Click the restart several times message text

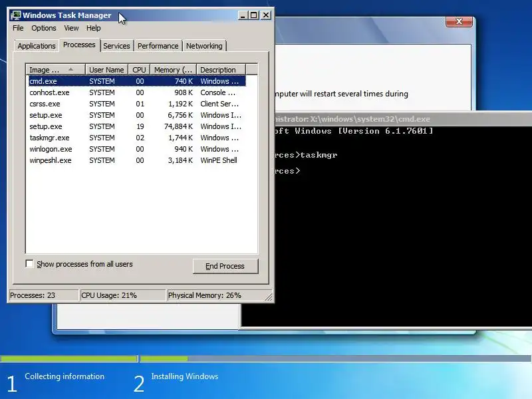pos(342,94)
